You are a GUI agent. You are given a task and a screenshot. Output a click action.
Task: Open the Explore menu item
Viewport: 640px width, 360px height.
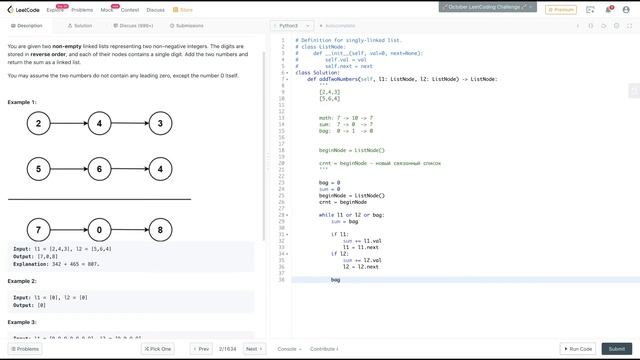[x=55, y=10]
